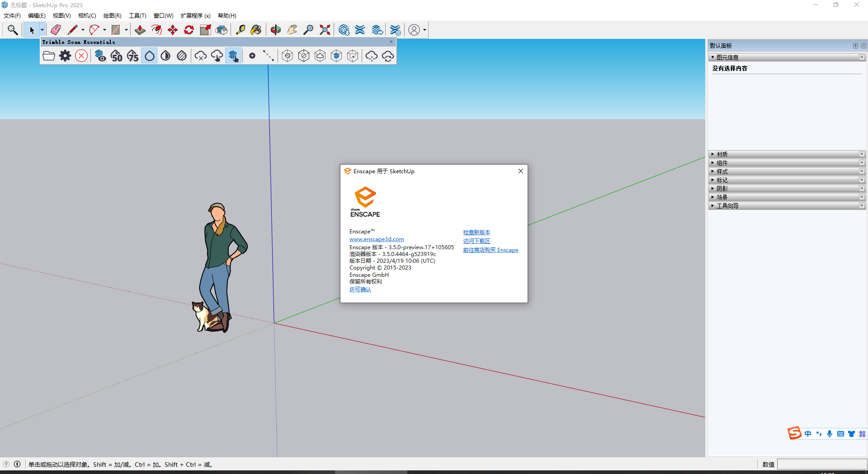The height and width of the screenshot is (474, 868).
Task: Select the Pan hand tool
Action: pyautogui.click(x=292, y=29)
